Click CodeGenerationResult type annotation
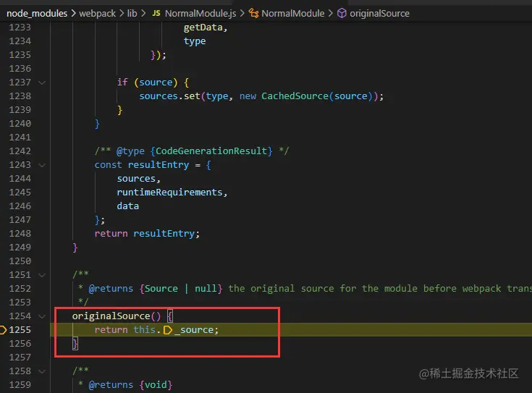 (x=211, y=151)
